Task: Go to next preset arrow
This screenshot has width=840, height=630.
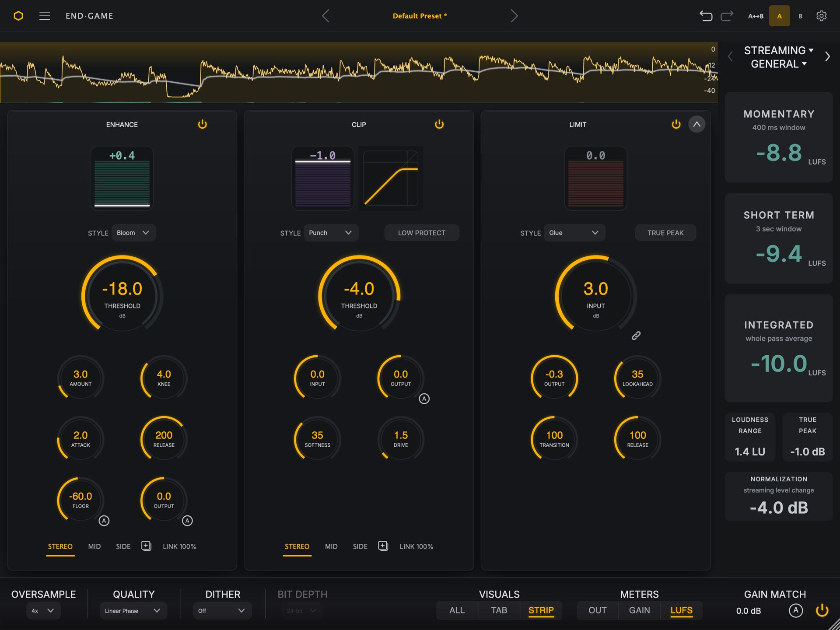Action: click(514, 16)
